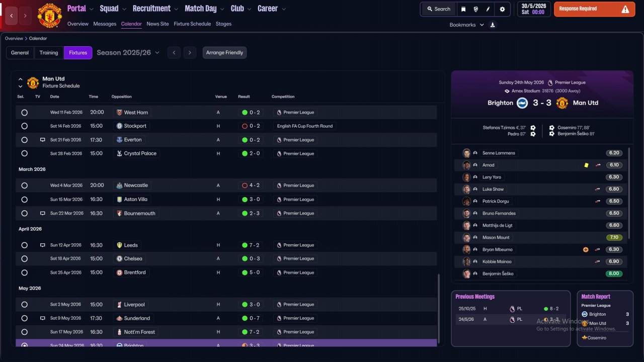Click Patrick Dorgu's substitution arrow icon
644x362 pixels.
click(598, 201)
